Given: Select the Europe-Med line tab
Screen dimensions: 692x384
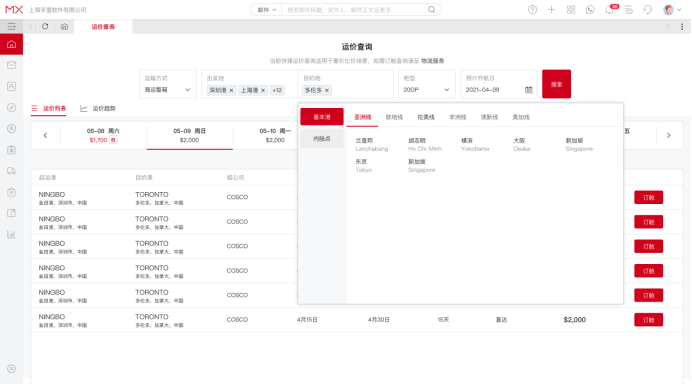Looking at the screenshot, I should 394,117.
